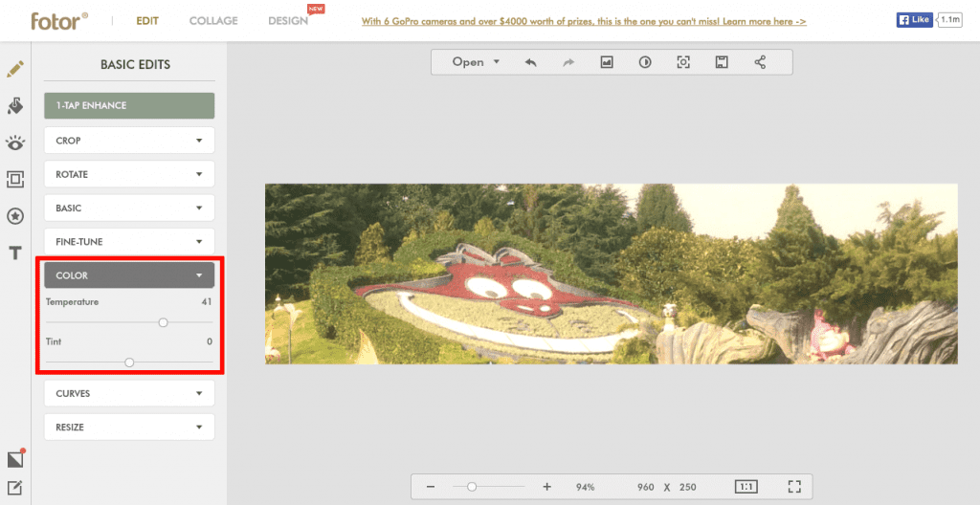The image size is (980, 505).
Task: Expand the ROTATE section
Action: (129, 174)
